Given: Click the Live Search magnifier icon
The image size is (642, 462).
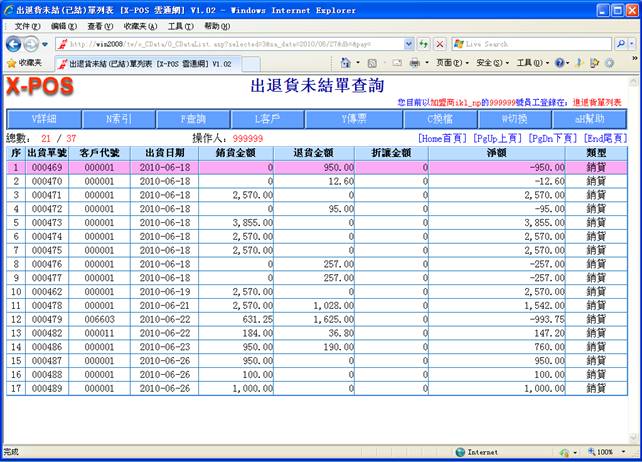Looking at the screenshot, I should 620,44.
